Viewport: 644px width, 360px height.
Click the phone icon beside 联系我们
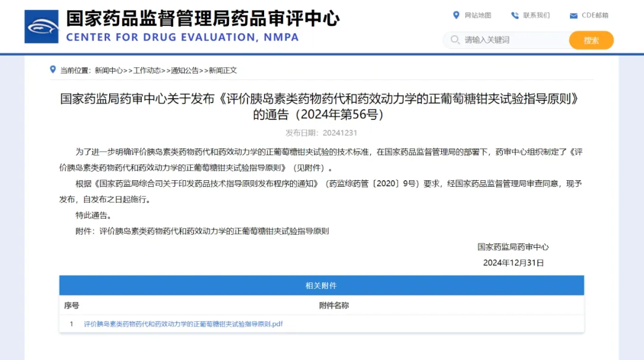tap(515, 16)
